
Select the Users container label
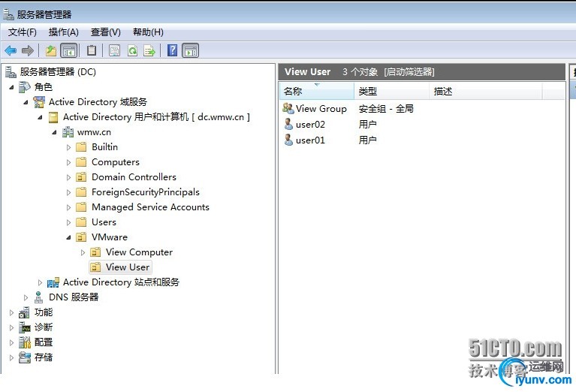[104, 222]
